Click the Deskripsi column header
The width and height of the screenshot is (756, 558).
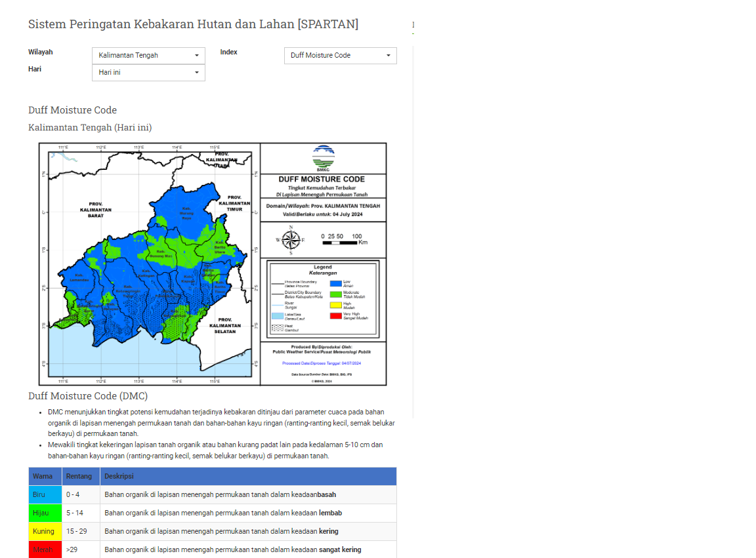pos(248,476)
